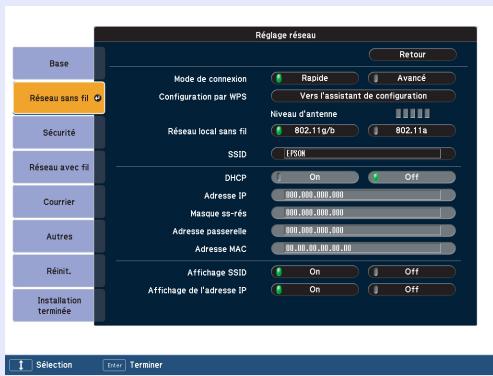Click the Configuration par WPS label
The image size is (493, 376).
point(203,97)
